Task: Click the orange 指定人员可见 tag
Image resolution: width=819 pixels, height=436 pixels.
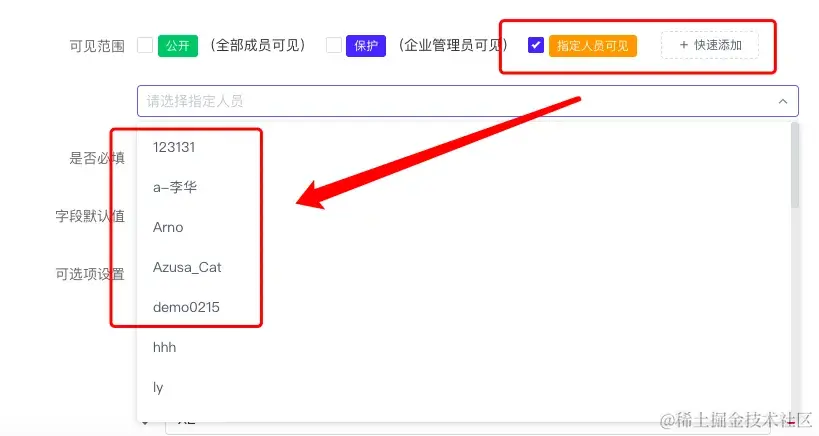Action: (x=593, y=46)
